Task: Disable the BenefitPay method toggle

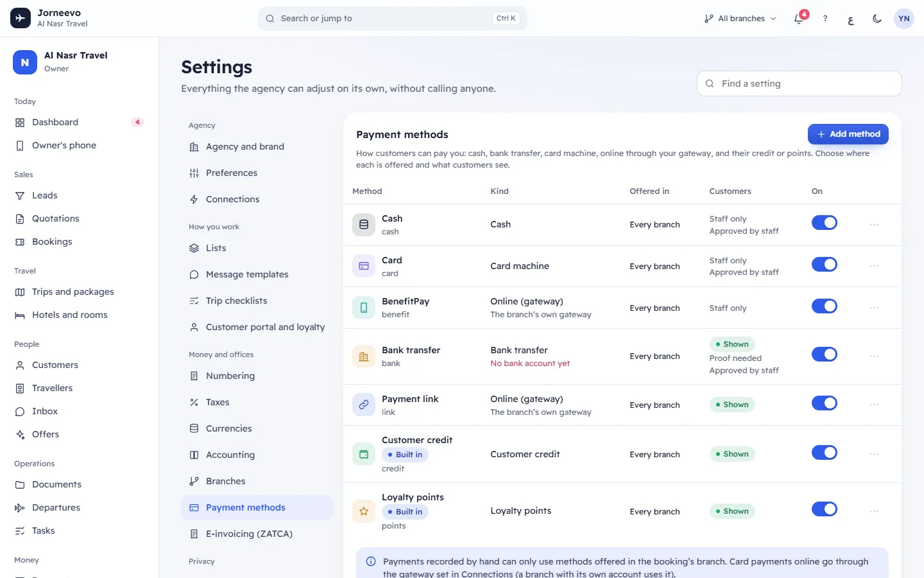Action: tap(825, 306)
